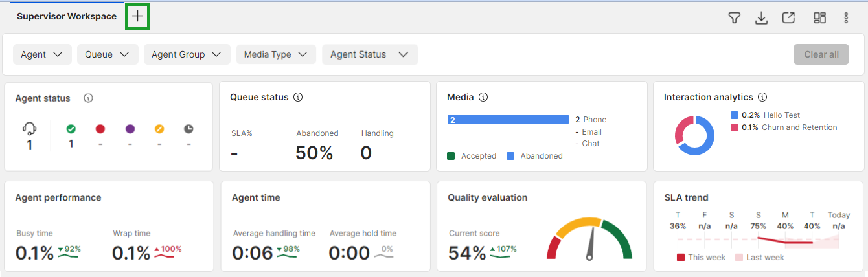Screen dimensions: 868x277
Task: Click the blue Phone media bar
Action: (x=508, y=120)
